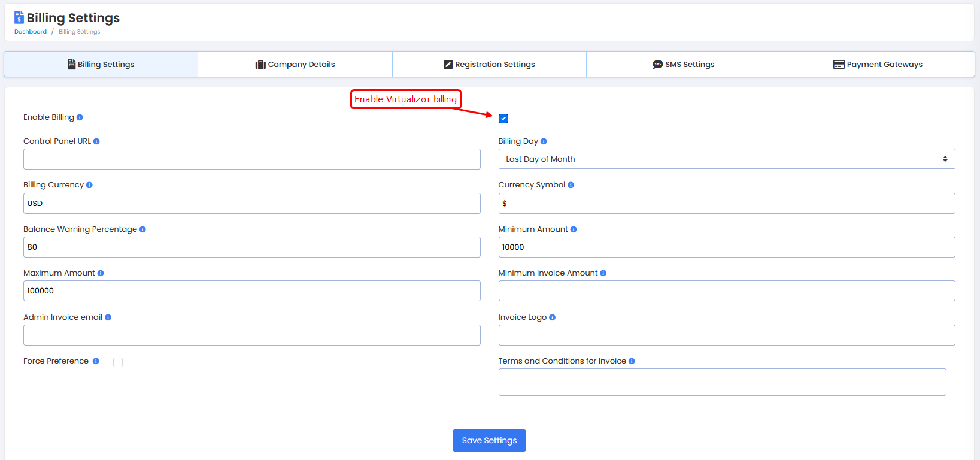Click info icon next to Admin Invoice email

[108, 317]
